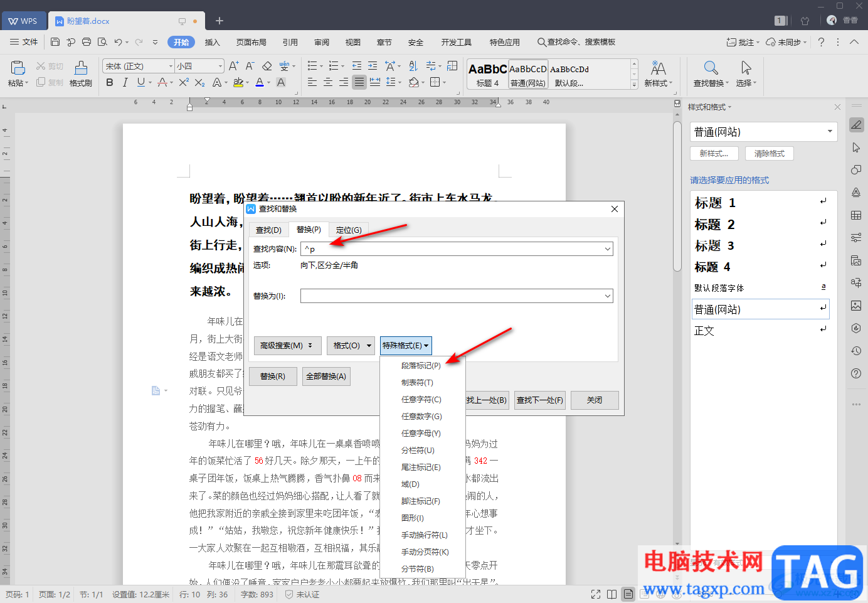Viewport: 868px width, 603px height.
Task: Click the Print Preview icon
Action: (x=102, y=42)
